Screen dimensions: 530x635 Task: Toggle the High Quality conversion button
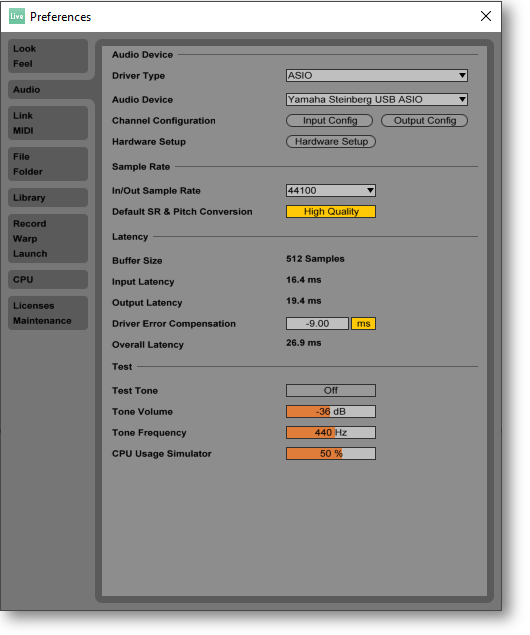[331, 211]
